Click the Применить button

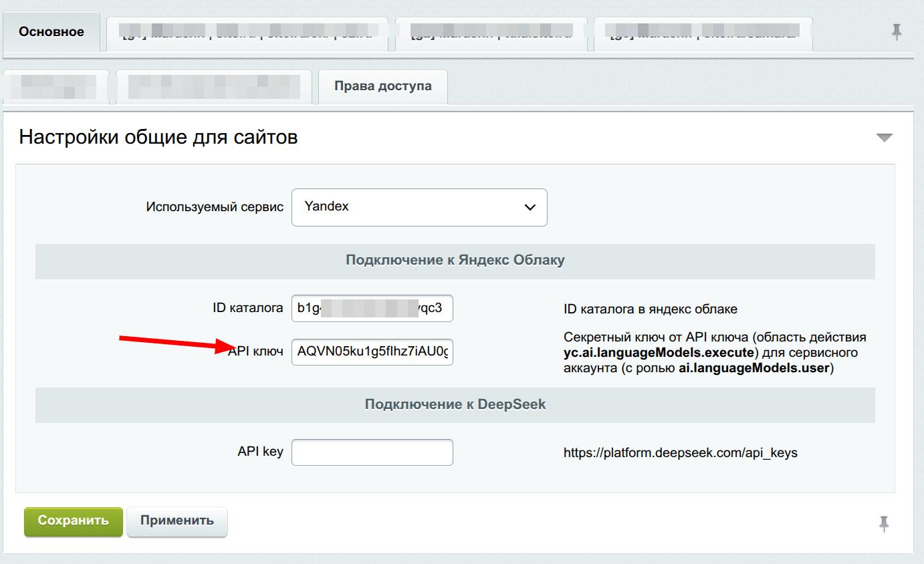pyautogui.click(x=177, y=521)
